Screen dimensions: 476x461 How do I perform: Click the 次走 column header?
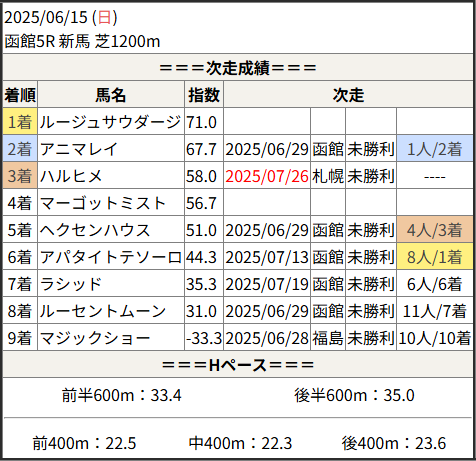[x=348, y=95]
